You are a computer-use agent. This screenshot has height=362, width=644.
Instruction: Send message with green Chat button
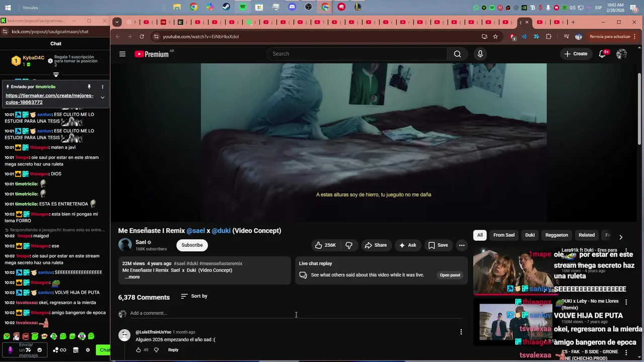104,350
